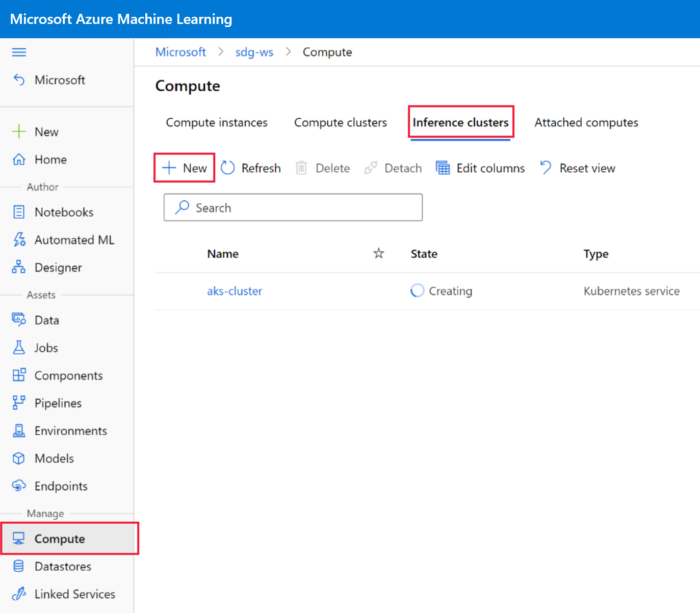700x613 pixels.
Task: Open the Edit columns option
Action: click(x=480, y=168)
